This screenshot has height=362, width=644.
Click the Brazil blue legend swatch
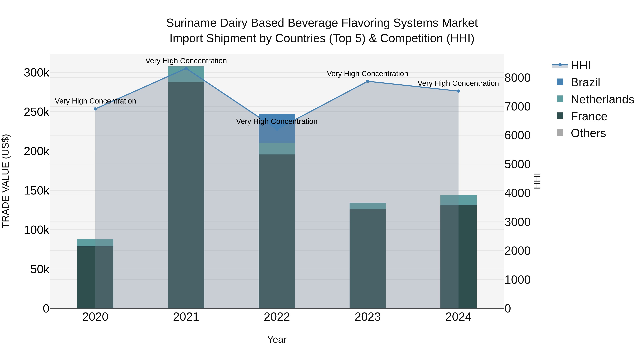coord(560,82)
